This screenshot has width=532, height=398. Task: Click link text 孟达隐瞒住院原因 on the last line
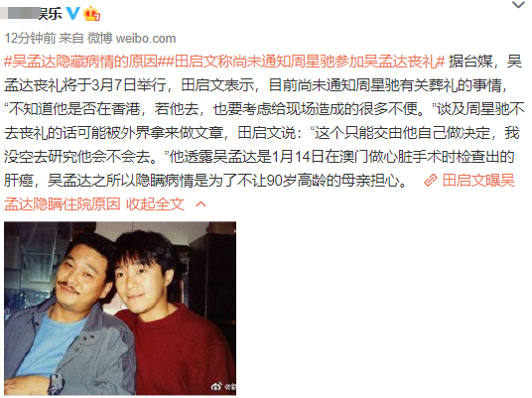(x=63, y=204)
